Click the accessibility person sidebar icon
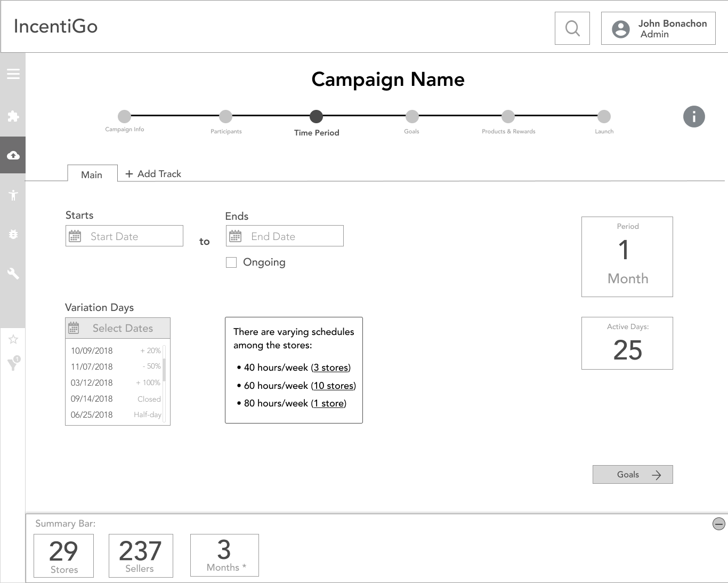 coord(13,195)
